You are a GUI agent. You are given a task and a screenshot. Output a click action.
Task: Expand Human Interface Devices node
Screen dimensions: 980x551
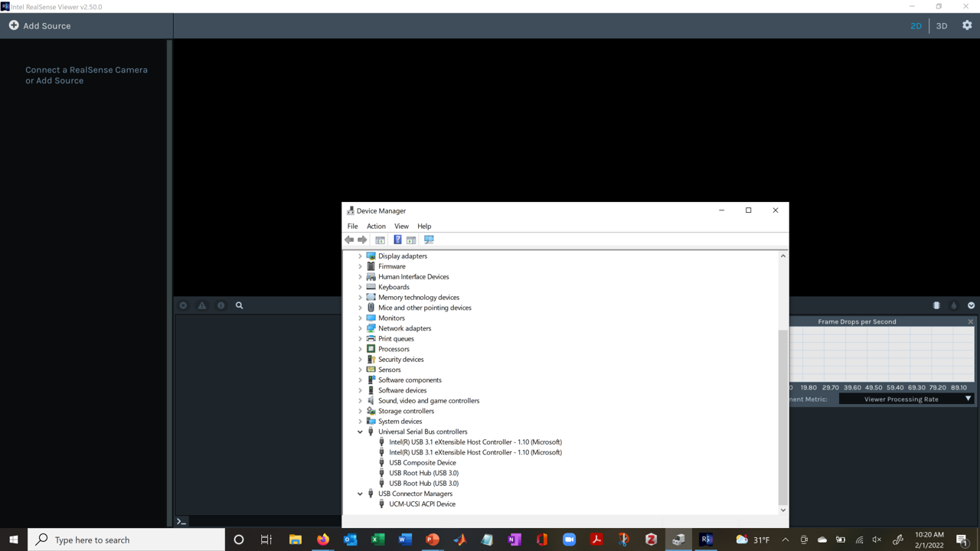tap(360, 277)
